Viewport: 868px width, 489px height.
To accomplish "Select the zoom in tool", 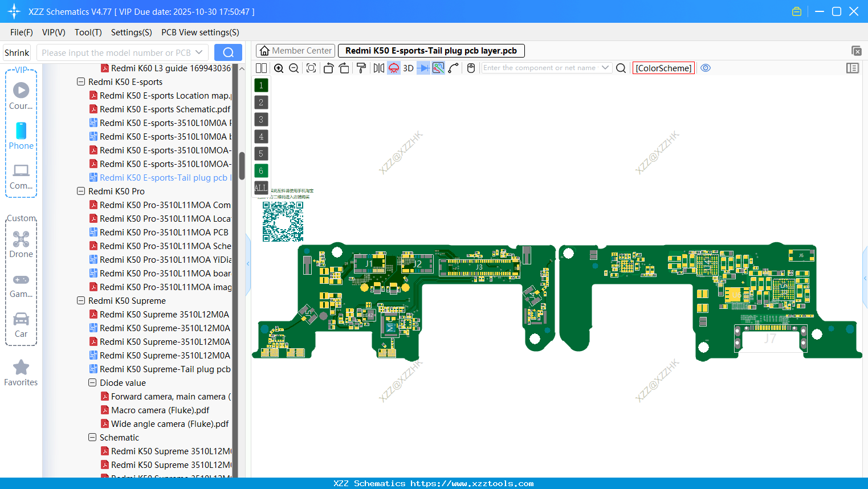I will pos(279,68).
